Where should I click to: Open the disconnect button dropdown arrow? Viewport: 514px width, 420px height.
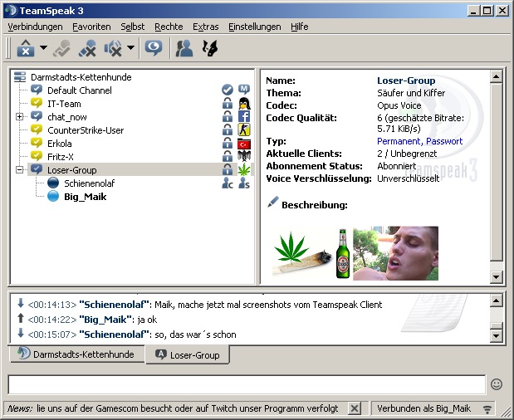[43, 48]
